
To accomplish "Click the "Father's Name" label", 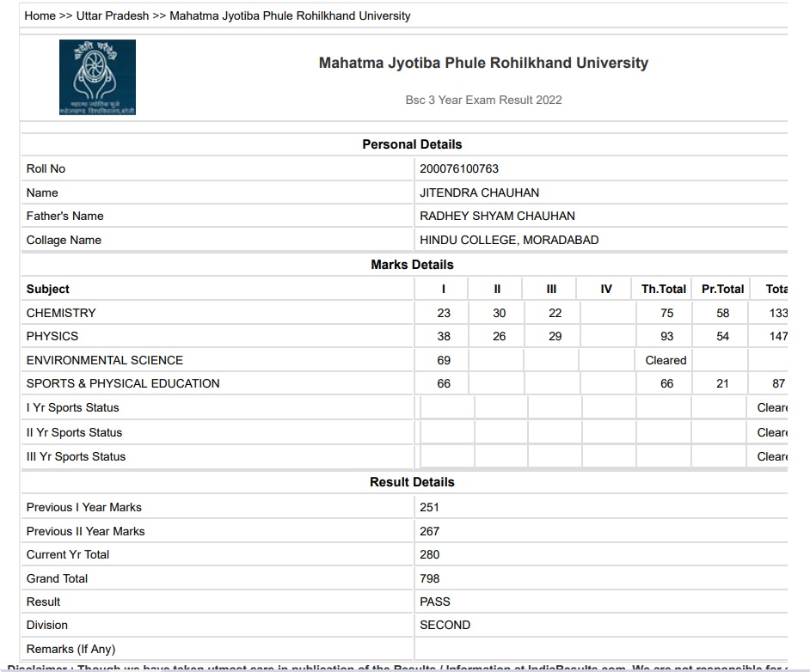I will 65,217.
